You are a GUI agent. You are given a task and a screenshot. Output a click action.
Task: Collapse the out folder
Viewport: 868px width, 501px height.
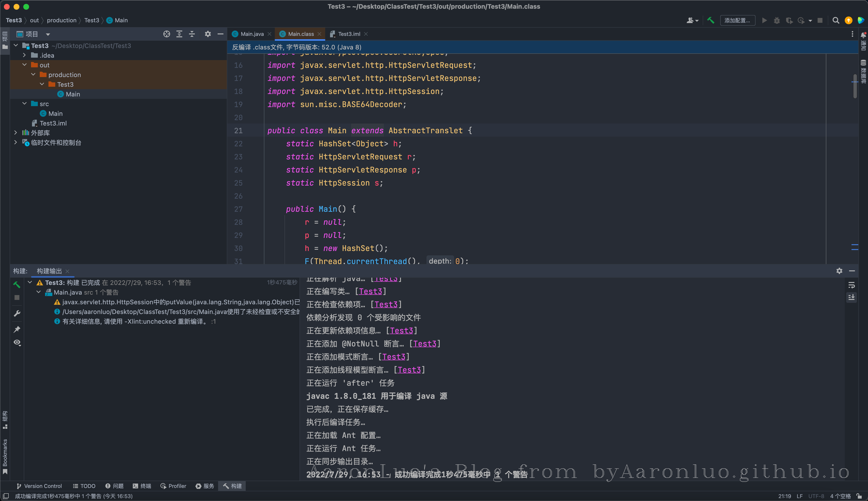tap(24, 65)
